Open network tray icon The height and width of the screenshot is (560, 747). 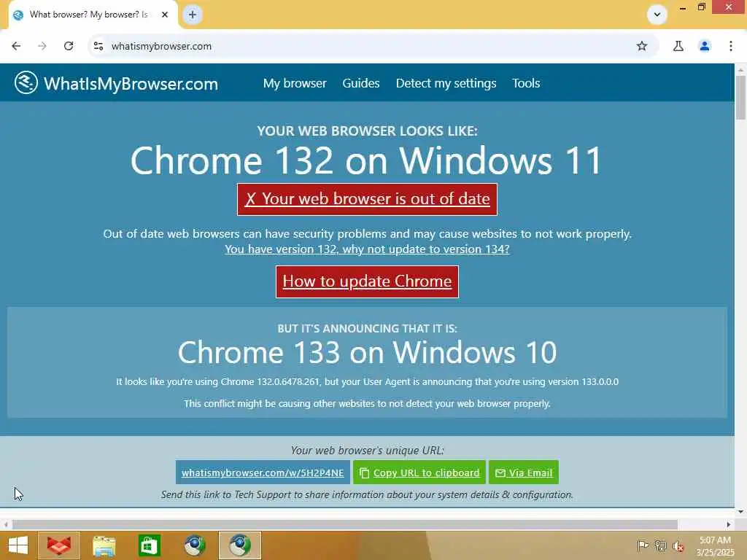660,545
